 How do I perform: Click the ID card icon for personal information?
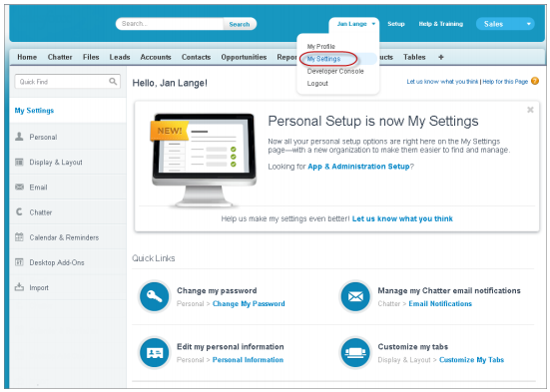[154, 352]
